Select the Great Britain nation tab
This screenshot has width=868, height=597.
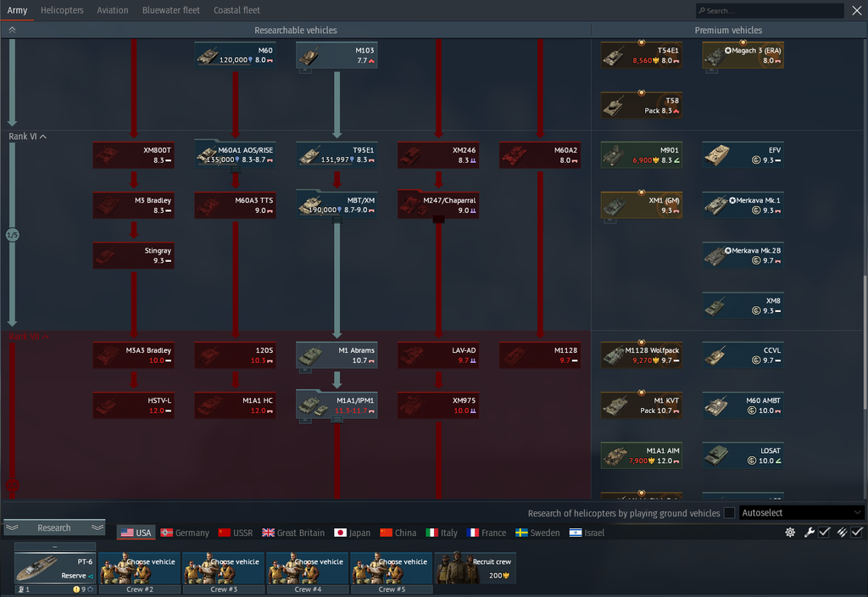[x=293, y=533]
